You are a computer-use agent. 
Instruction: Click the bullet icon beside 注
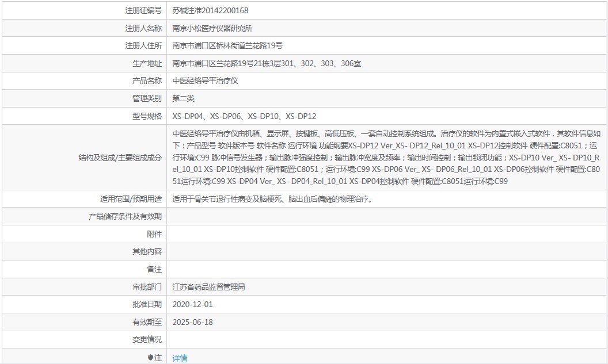tap(150, 358)
